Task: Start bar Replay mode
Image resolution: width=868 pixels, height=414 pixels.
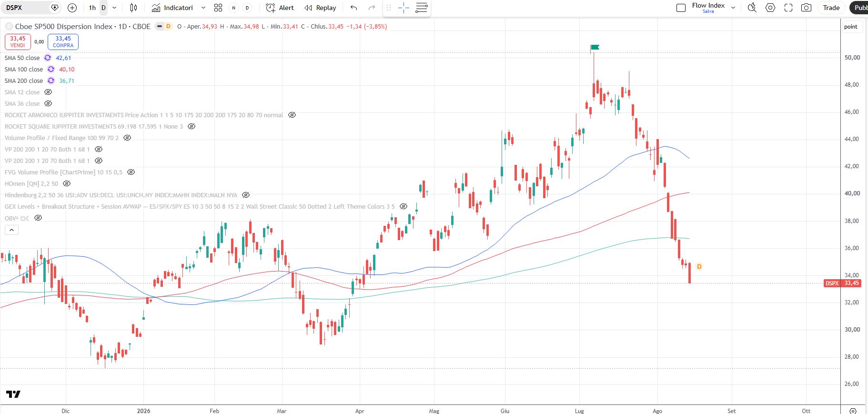Action: (320, 8)
